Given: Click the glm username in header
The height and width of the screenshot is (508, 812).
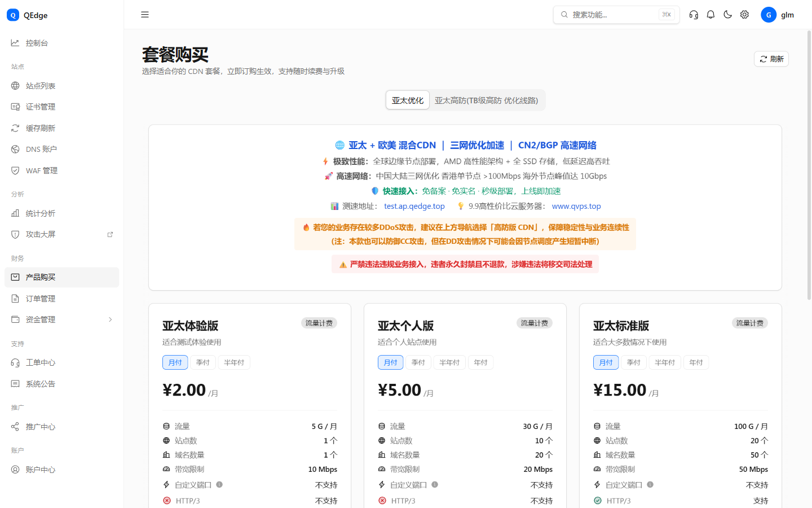Looking at the screenshot, I should (787, 15).
